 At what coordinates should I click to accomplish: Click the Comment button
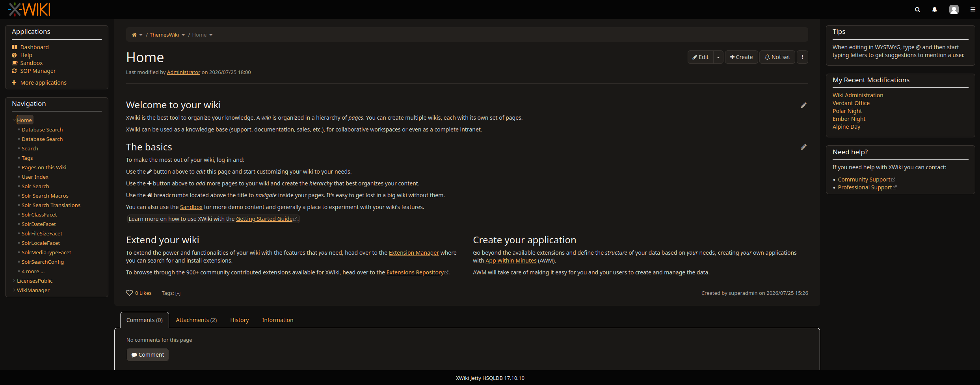(x=148, y=355)
